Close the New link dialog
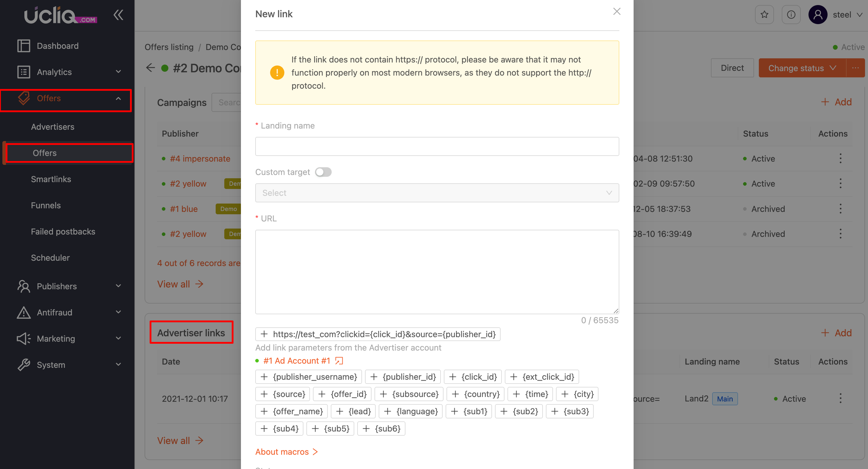The width and height of the screenshot is (868, 469). coord(617,12)
